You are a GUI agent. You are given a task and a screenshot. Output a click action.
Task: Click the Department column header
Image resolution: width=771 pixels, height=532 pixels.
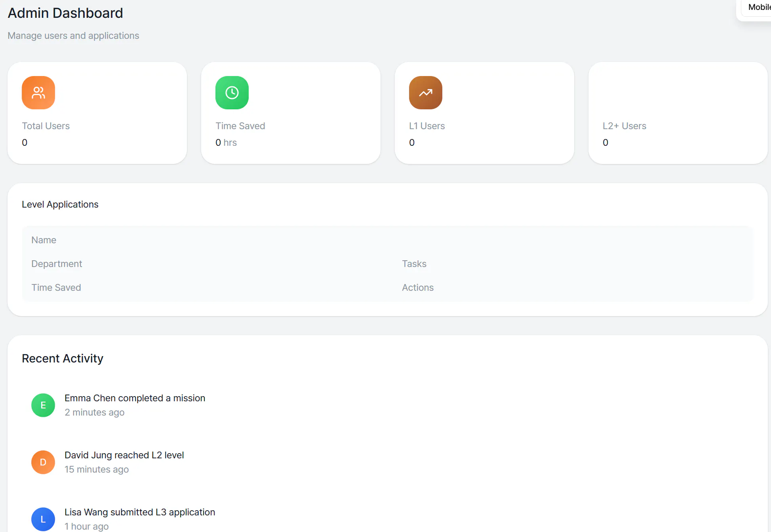coord(57,264)
